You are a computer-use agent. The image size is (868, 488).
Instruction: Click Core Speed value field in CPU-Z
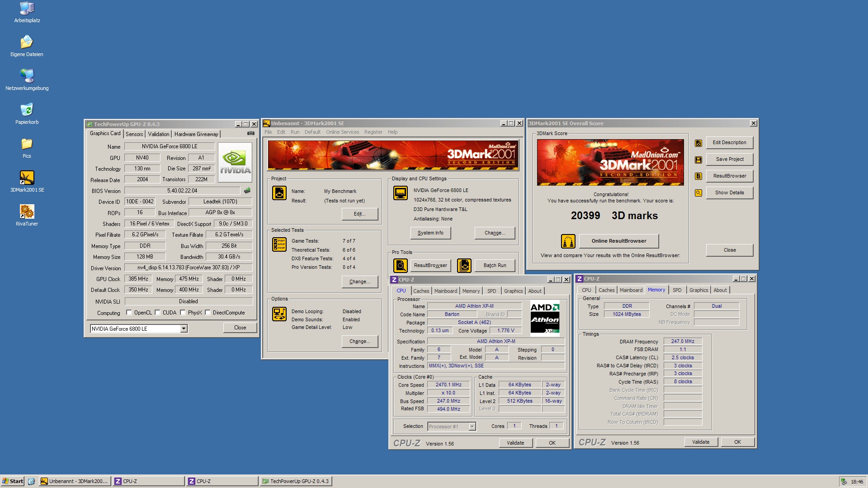tap(448, 385)
